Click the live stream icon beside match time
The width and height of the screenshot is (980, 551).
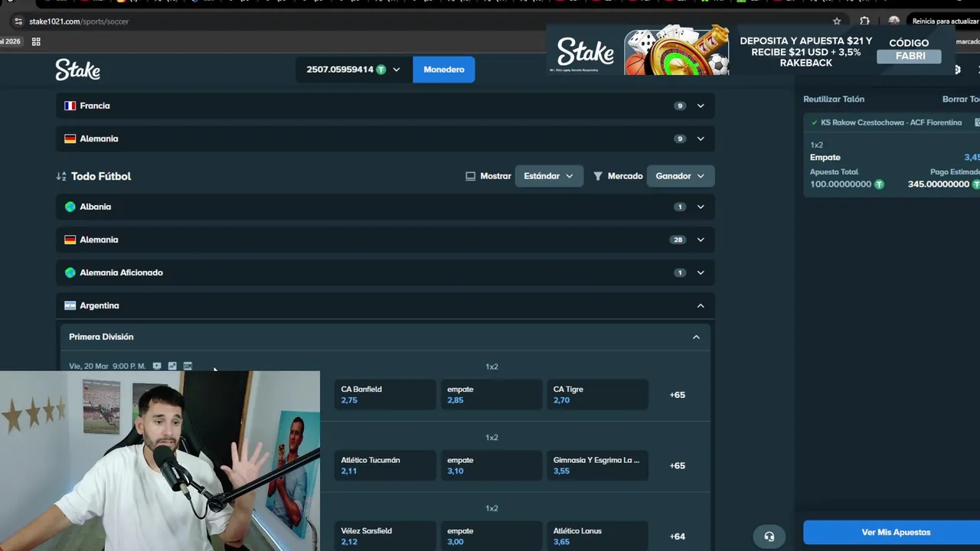(157, 366)
